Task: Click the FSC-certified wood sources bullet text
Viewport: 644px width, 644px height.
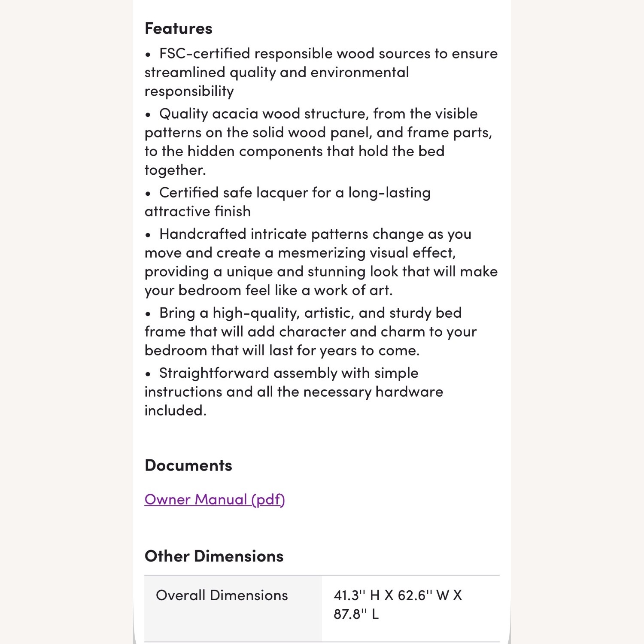Action: click(x=321, y=72)
